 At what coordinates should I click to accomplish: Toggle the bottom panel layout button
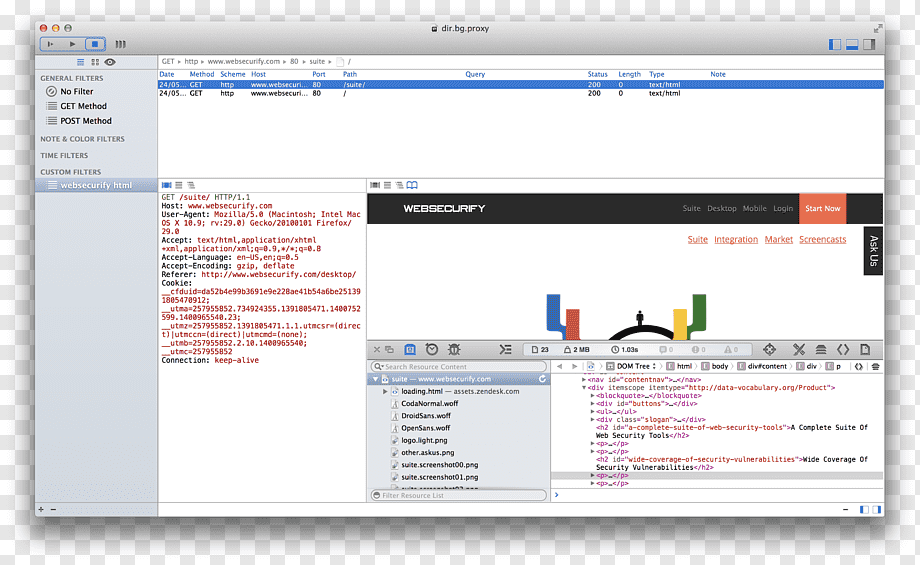point(852,45)
